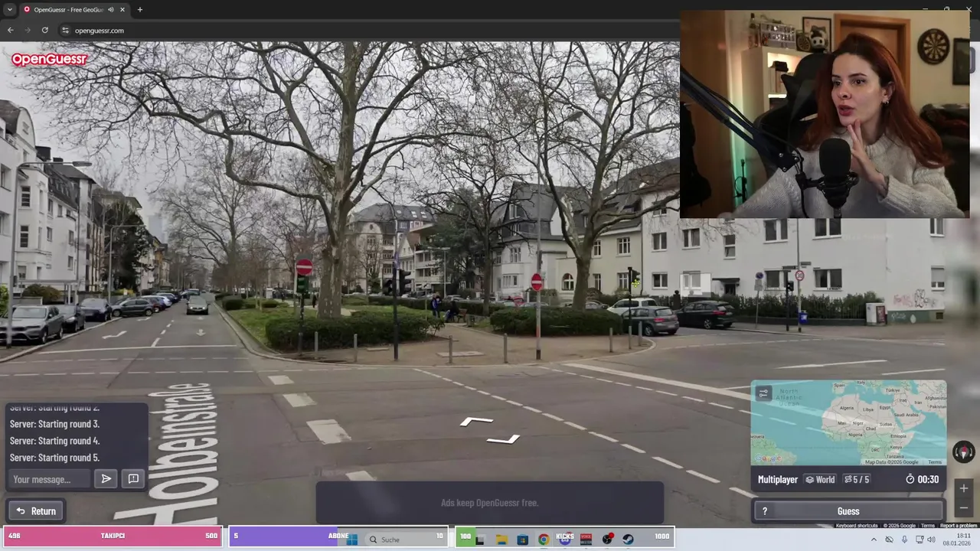Image resolution: width=980 pixels, height=551 pixels.
Task: Click the minimap to place guess
Action: pyautogui.click(x=848, y=422)
